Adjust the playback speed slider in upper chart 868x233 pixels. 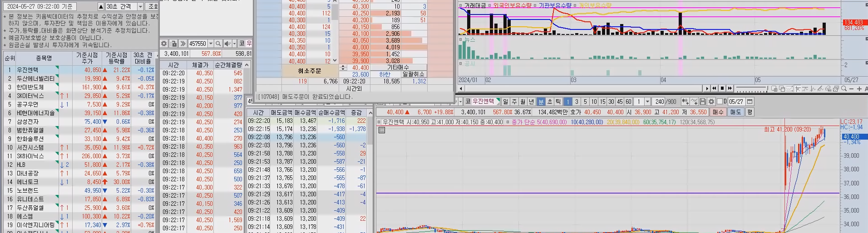coord(752,88)
